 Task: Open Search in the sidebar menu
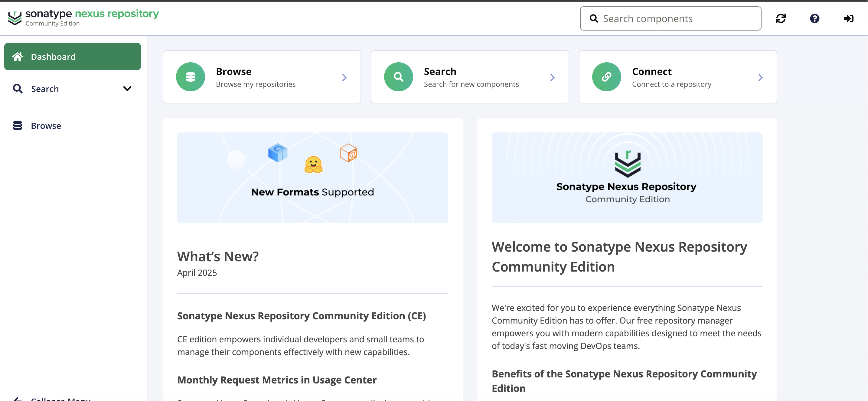click(45, 89)
